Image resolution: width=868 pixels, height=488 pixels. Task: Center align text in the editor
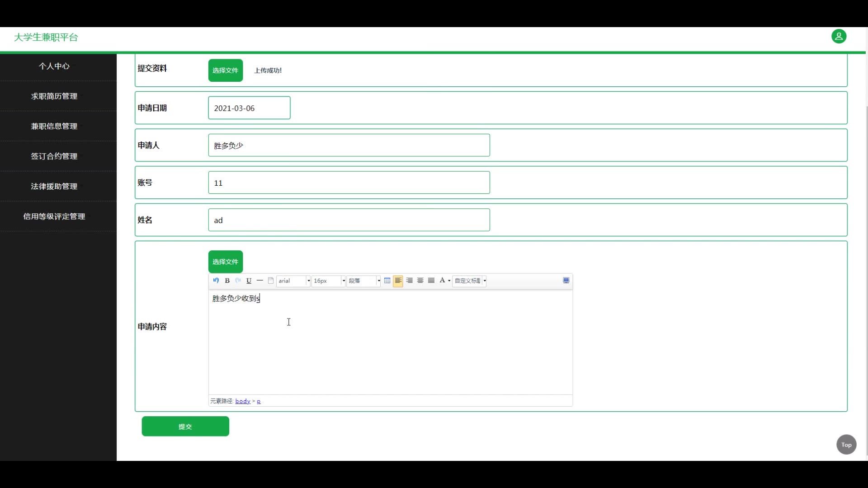[420, 281]
